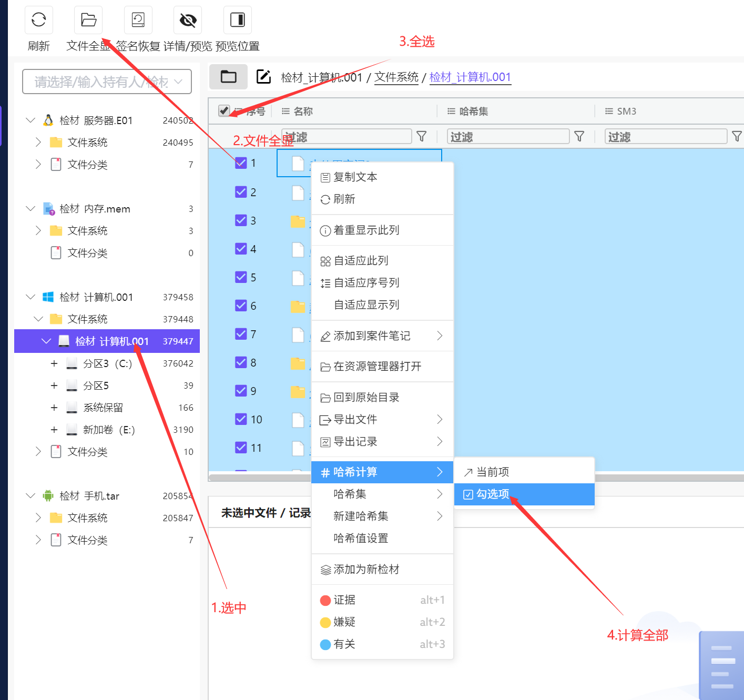Click the drive icon of 系统保留
Screen dimensions: 744x700
click(72, 408)
